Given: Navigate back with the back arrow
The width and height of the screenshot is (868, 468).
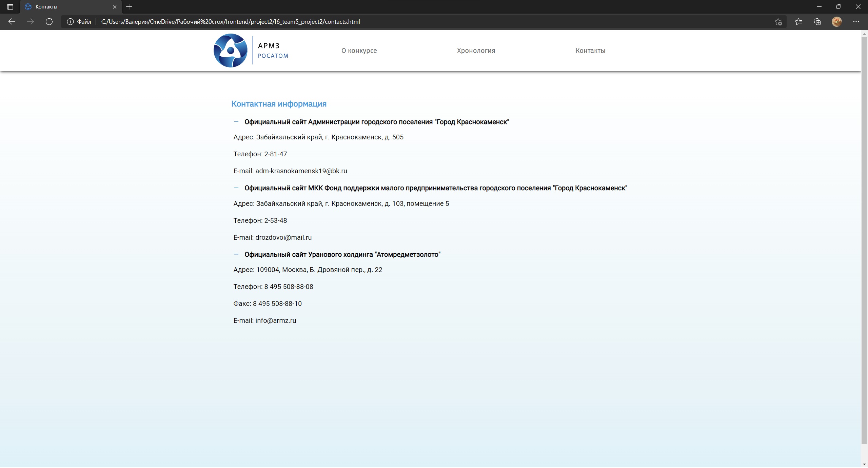Looking at the screenshot, I should point(12,21).
